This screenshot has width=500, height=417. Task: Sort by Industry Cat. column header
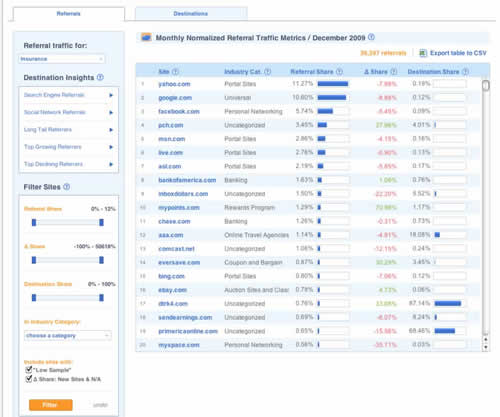(243, 72)
